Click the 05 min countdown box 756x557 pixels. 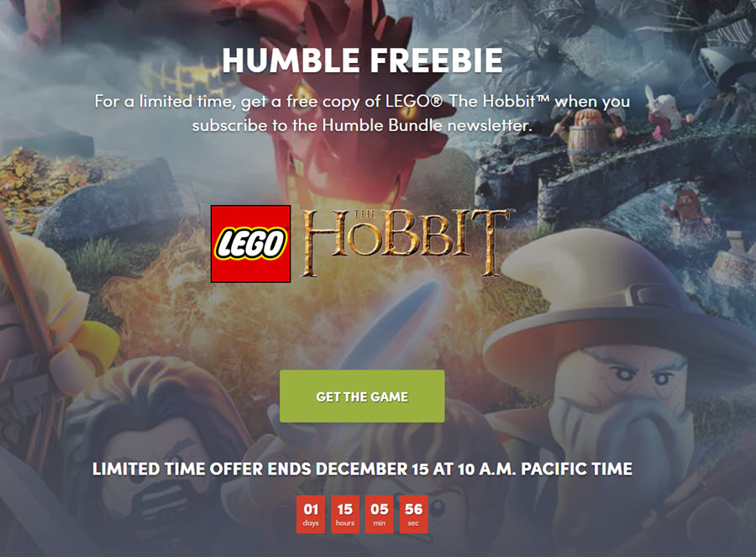pos(380,514)
